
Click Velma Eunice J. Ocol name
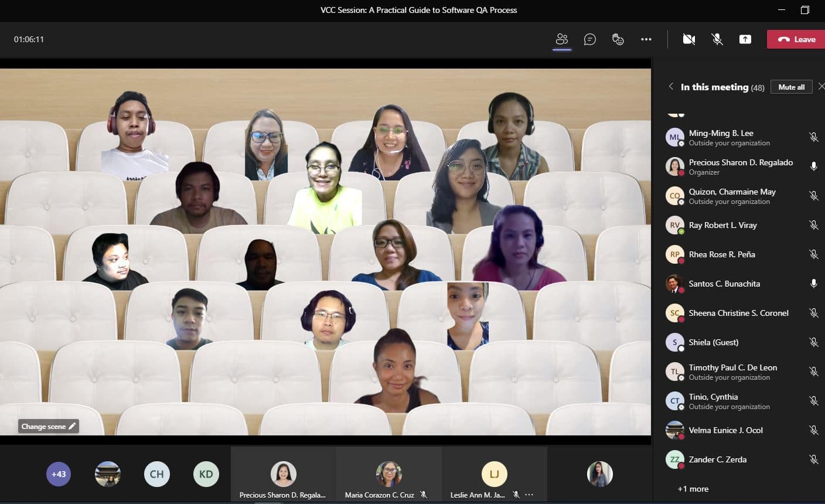click(x=726, y=430)
